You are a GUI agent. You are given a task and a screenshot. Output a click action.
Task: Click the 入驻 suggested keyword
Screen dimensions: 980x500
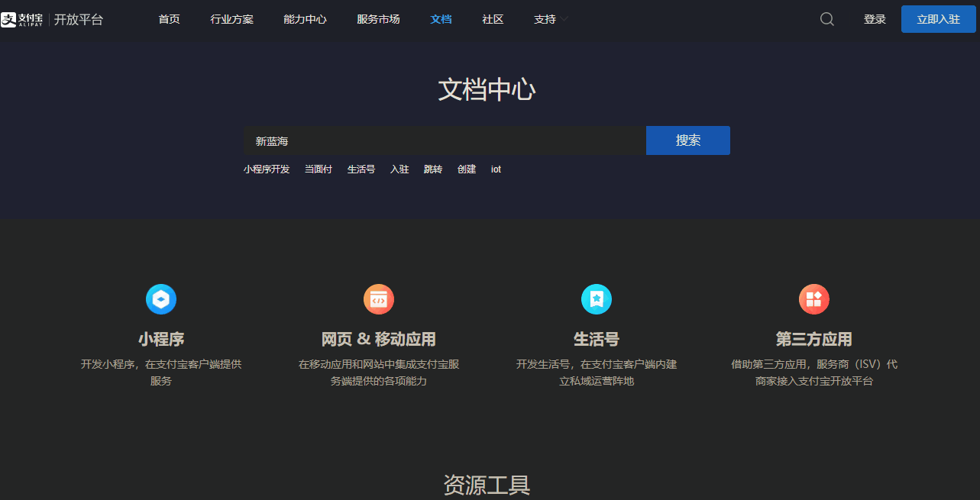399,169
